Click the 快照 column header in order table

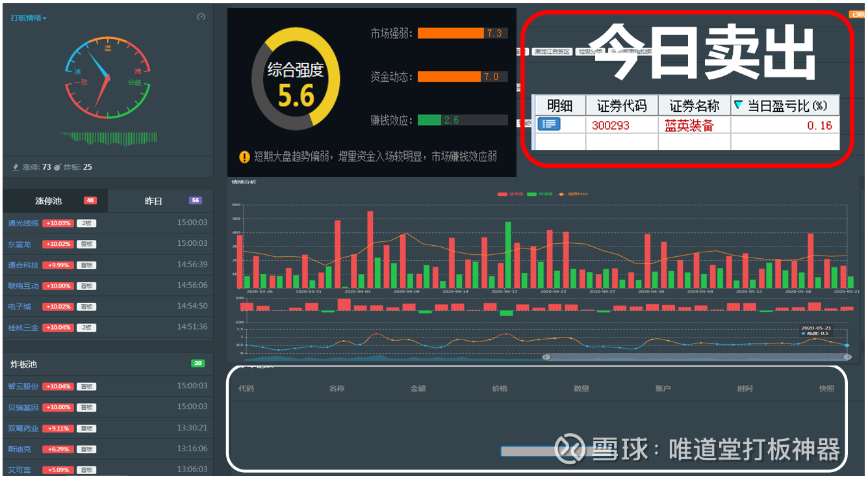click(826, 388)
